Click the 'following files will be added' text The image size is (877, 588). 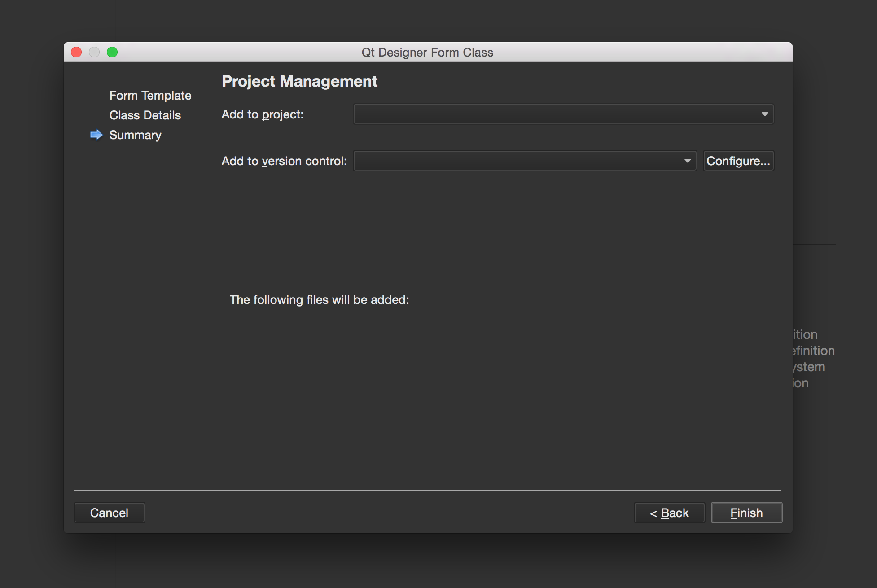click(x=319, y=300)
